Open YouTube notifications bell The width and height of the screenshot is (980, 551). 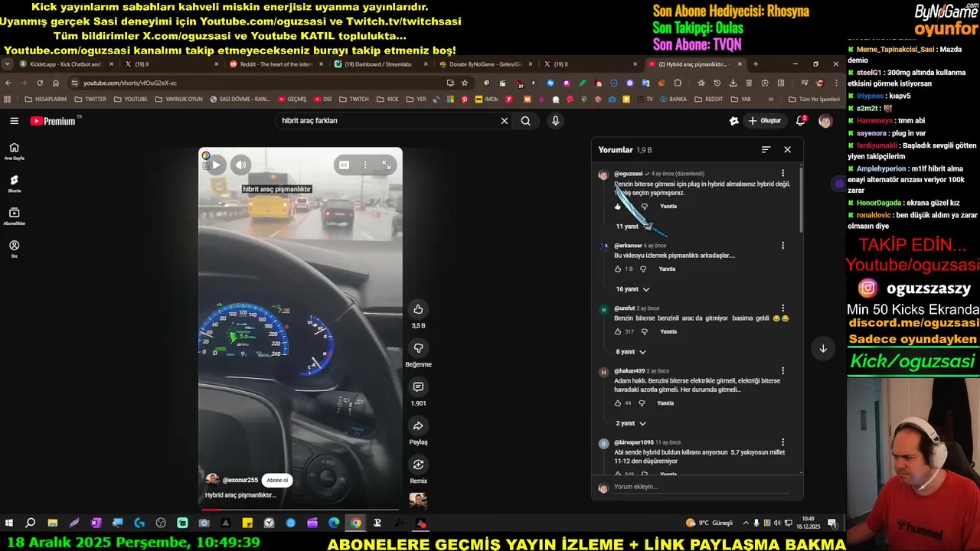click(x=801, y=121)
